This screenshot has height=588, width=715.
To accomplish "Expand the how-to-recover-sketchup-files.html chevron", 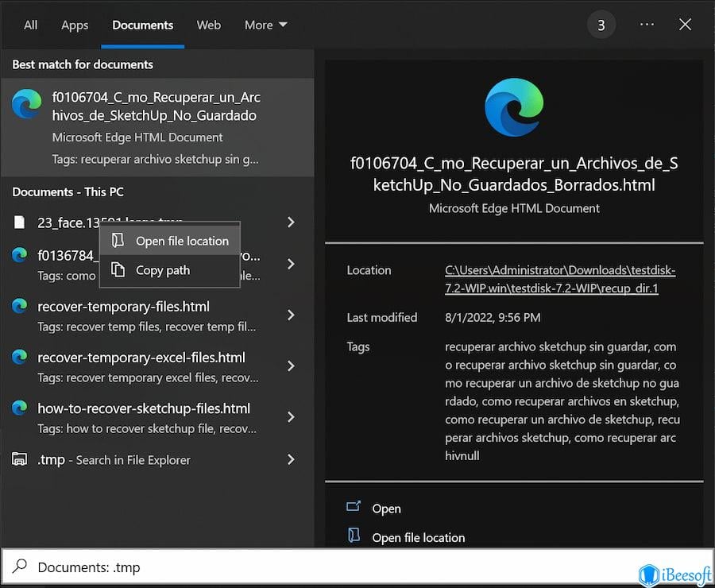I will tap(291, 416).
